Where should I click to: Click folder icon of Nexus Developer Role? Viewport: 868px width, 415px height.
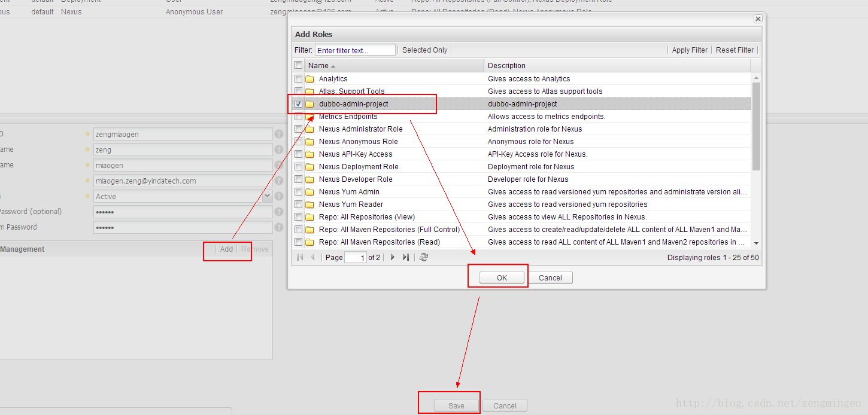[309, 179]
